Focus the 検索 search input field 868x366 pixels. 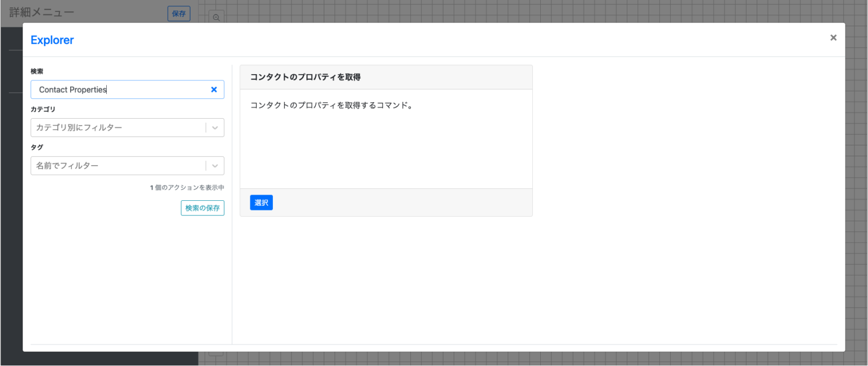pyautogui.click(x=113, y=89)
